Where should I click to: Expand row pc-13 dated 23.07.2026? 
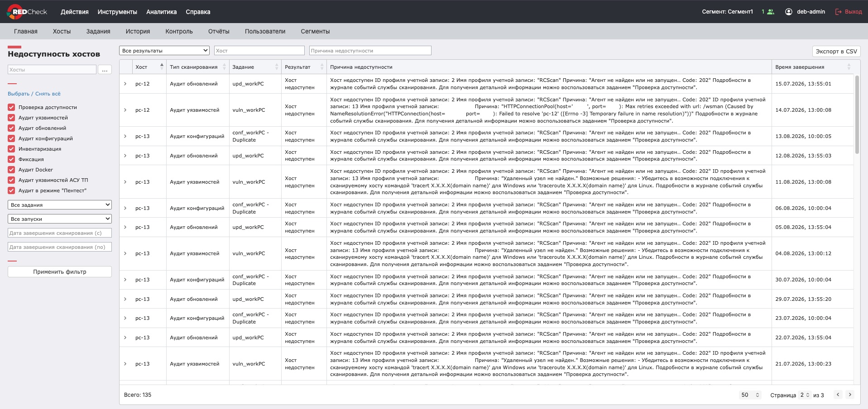tap(125, 318)
